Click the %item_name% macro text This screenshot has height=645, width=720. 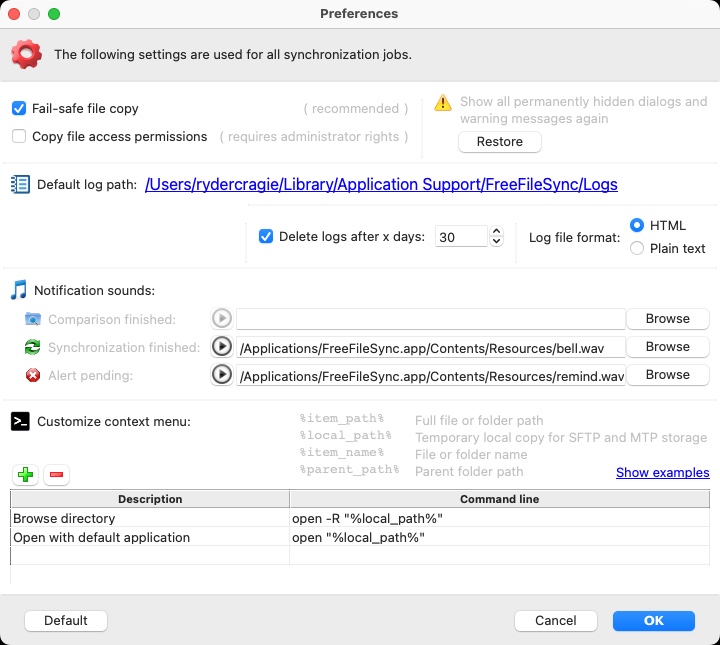[x=342, y=452]
